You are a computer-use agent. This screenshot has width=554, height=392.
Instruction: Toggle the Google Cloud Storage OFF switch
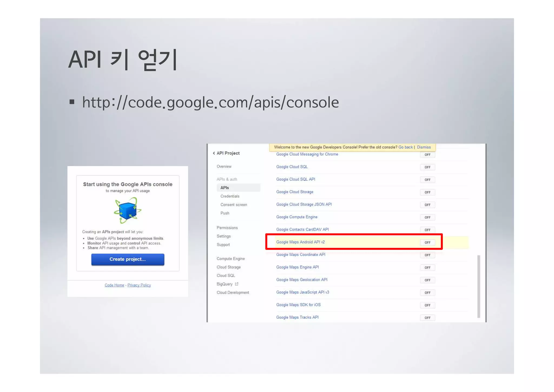(427, 192)
